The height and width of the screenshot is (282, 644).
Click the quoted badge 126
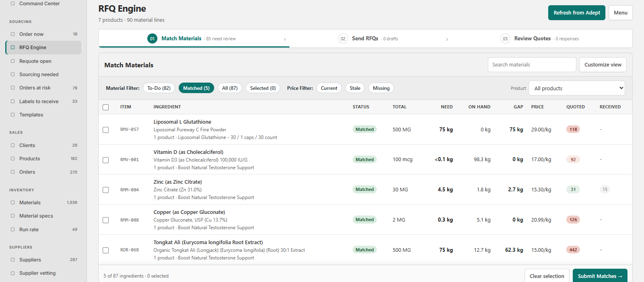pyautogui.click(x=573, y=220)
